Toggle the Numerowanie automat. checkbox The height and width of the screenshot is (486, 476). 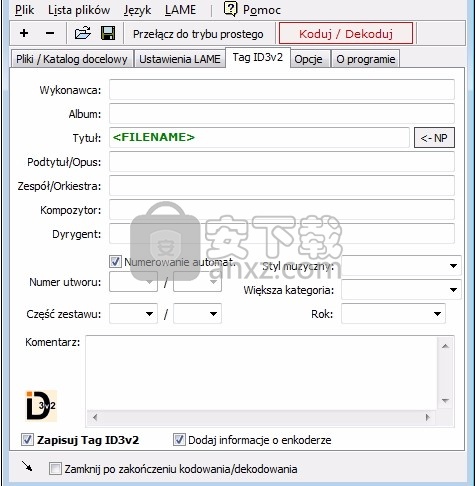[115, 262]
